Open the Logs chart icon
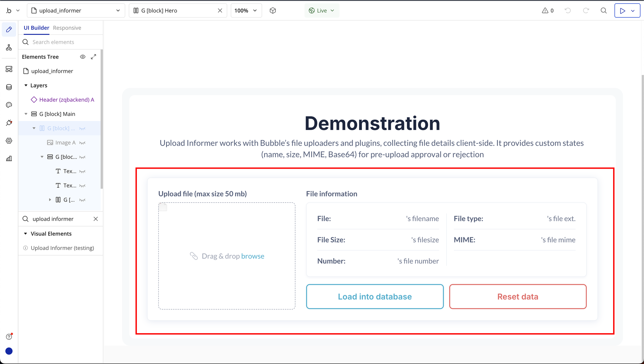 pos(9,159)
